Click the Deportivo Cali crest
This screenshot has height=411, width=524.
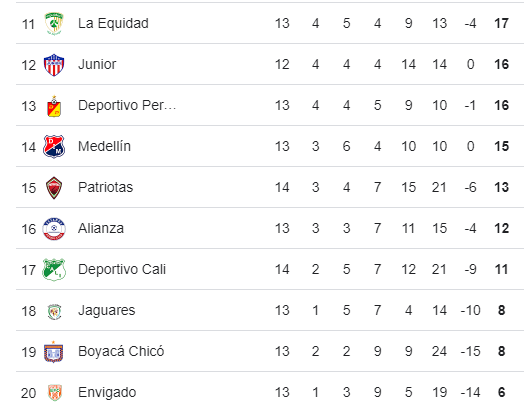pos(54,270)
